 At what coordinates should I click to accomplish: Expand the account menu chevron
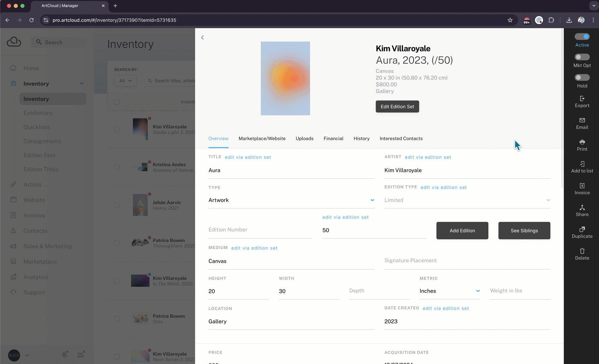click(27, 355)
